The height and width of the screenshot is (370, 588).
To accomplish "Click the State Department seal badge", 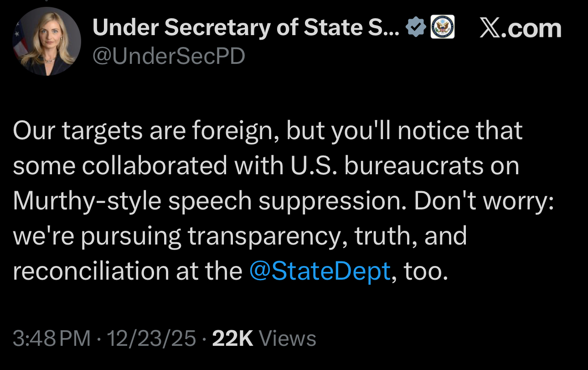I will pyautogui.click(x=442, y=28).
